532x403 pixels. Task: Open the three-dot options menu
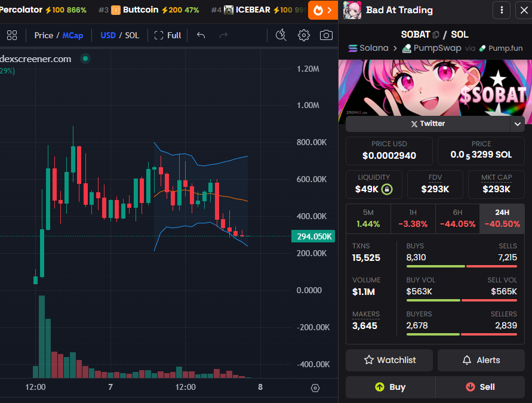coord(502,10)
